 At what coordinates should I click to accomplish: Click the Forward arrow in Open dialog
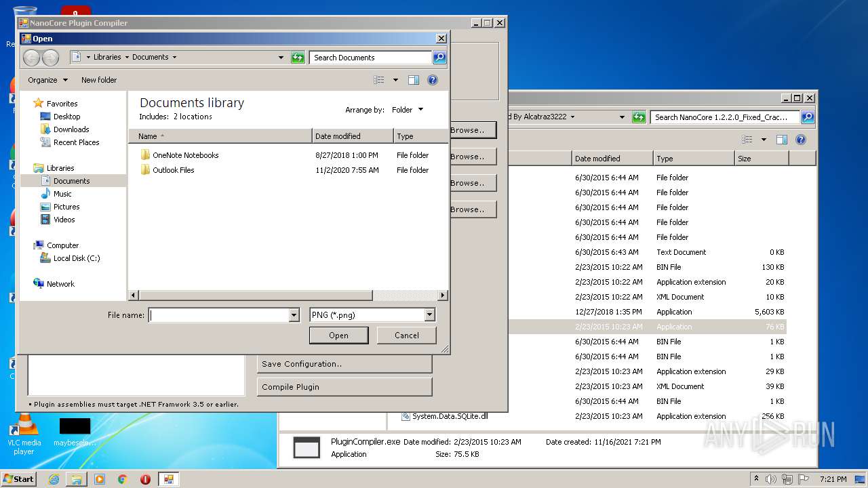click(x=50, y=58)
